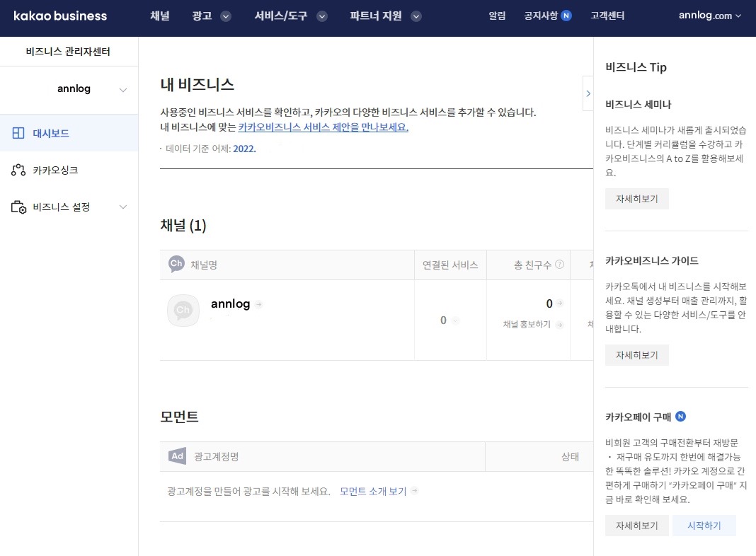Viewport: 756px width, 556px height.
Task: Expand the 광고 menu dropdown arrow
Action: [x=226, y=16]
